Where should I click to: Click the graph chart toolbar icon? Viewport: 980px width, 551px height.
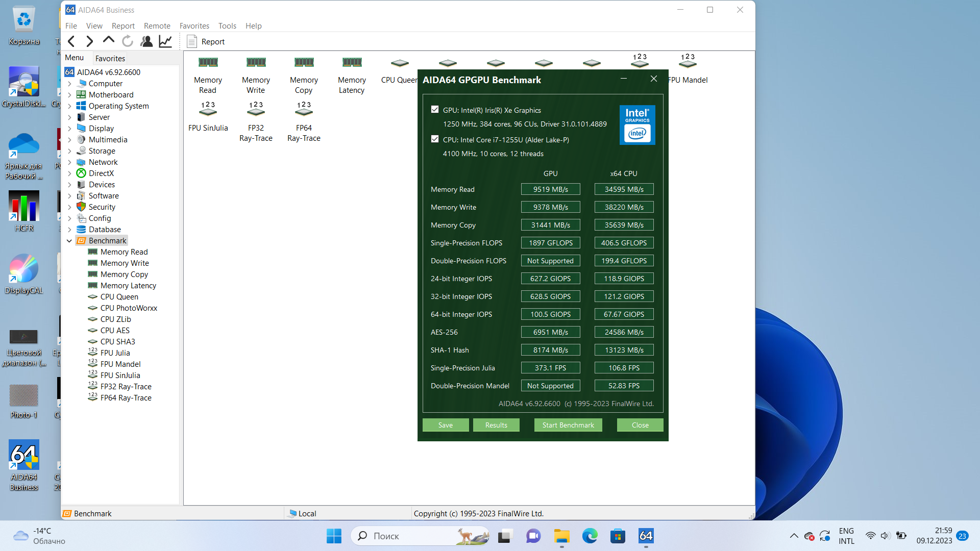165,41
